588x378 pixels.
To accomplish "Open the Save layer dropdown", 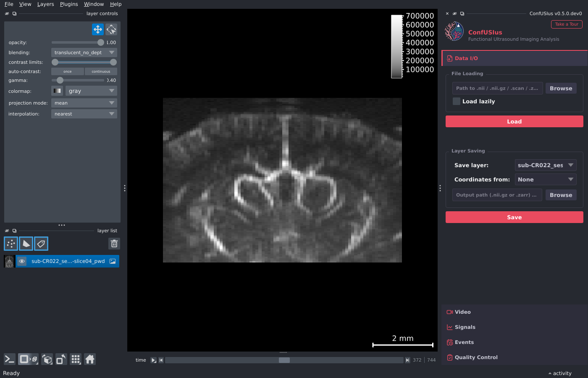I will pyautogui.click(x=546, y=165).
